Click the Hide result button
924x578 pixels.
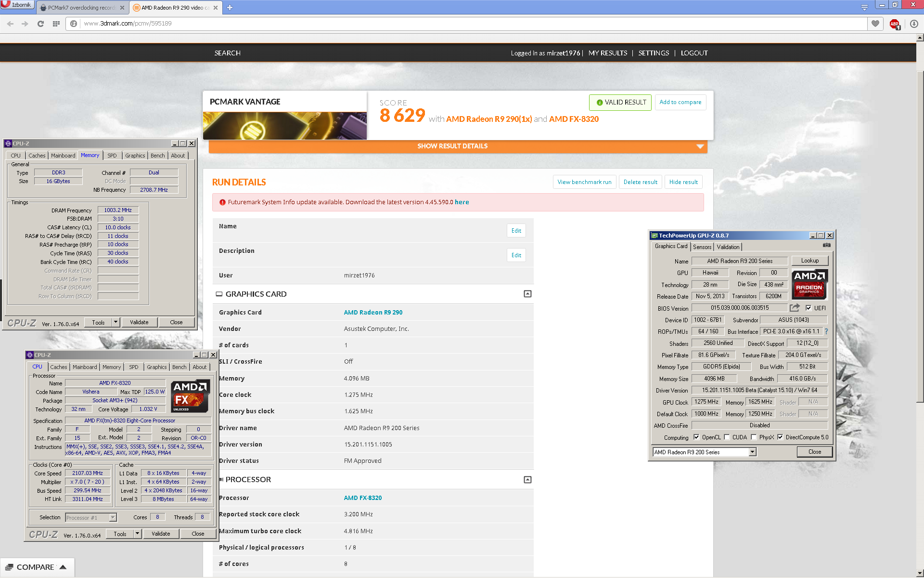tap(683, 182)
